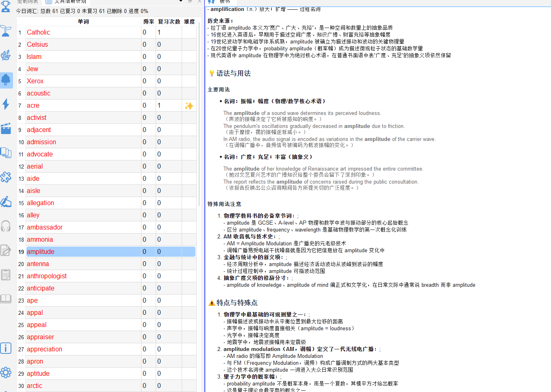Image resolution: width=551 pixels, height=392 pixels.
Task: Select the word allegation
Action: [x=40, y=203]
